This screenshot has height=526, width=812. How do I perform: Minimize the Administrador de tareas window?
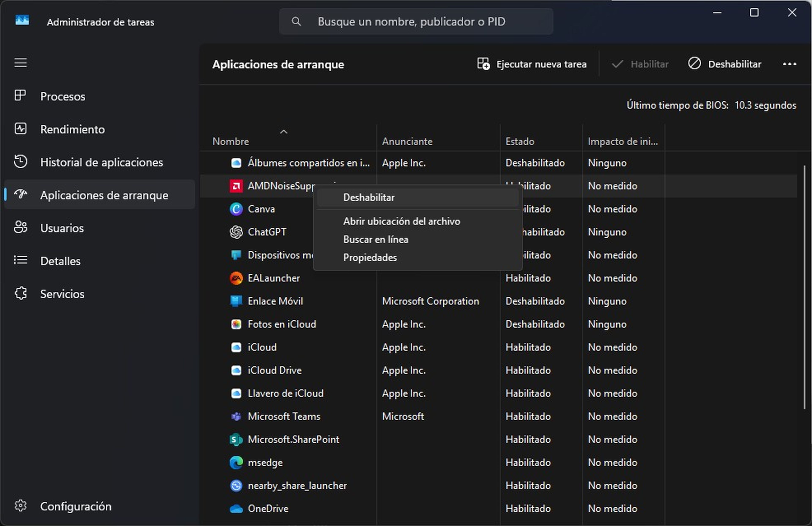tap(717, 13)
